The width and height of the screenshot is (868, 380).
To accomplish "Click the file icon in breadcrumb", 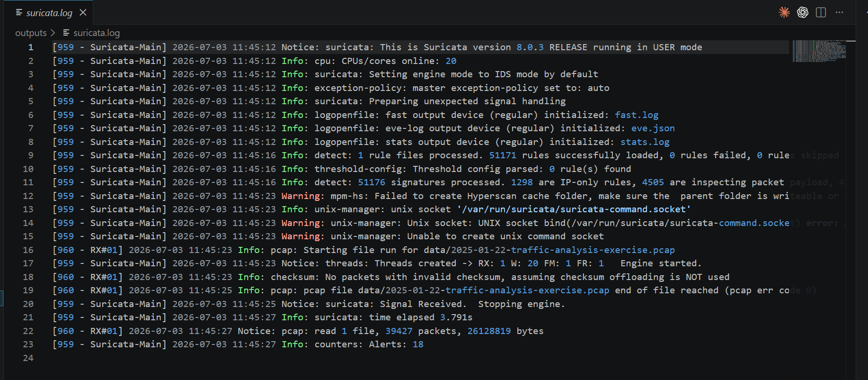I will pos(66,33).
